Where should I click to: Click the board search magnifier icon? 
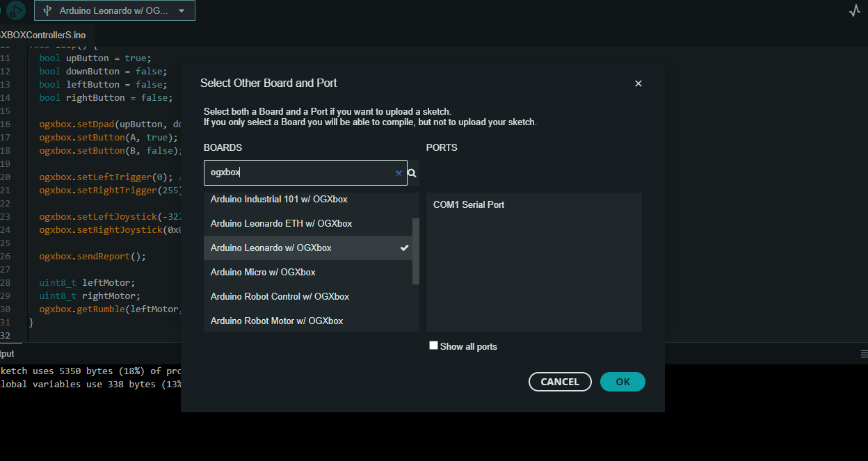point(412,173)
